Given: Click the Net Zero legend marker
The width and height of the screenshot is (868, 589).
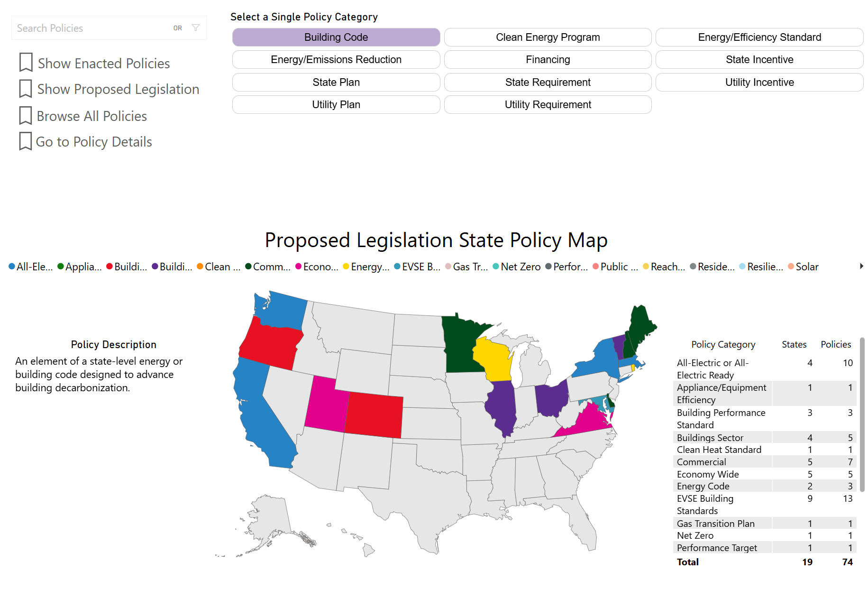Looking at the screenshot, I should (496, 267).
